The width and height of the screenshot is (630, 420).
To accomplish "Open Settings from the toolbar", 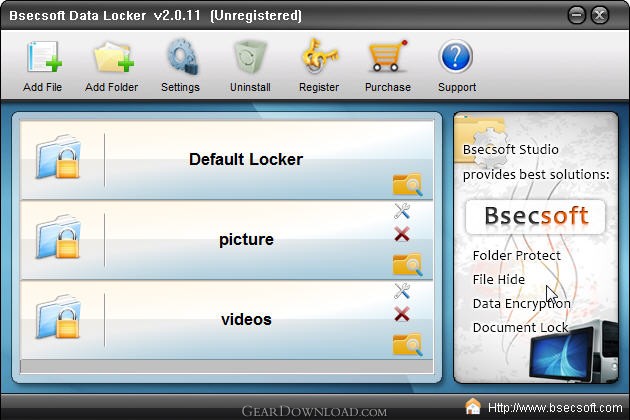I will (x=182, y=56).
